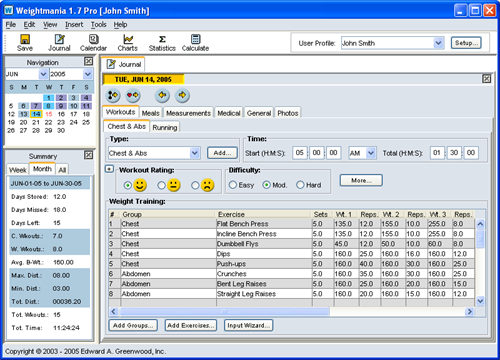The width and height of the screenshot is (500, 360).
Task: Select the Dumbbell Flys exercise cell
Action: click(x=264, y=244)
